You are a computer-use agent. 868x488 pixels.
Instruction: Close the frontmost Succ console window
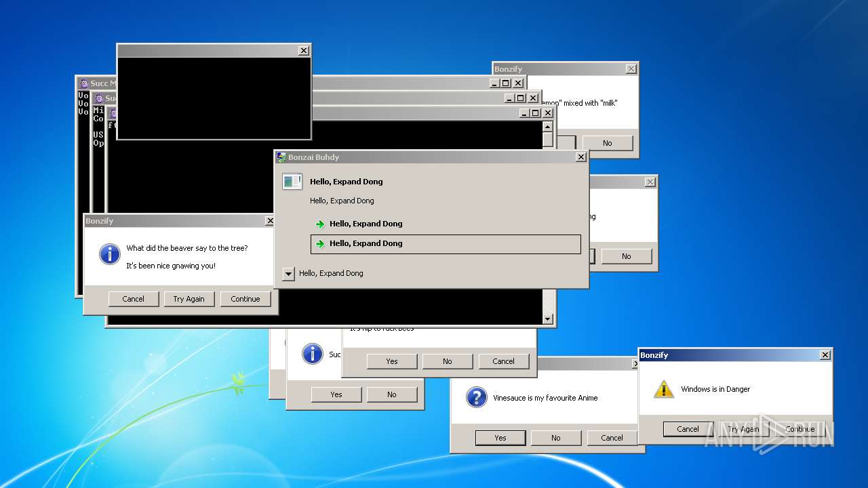[548, 113]
